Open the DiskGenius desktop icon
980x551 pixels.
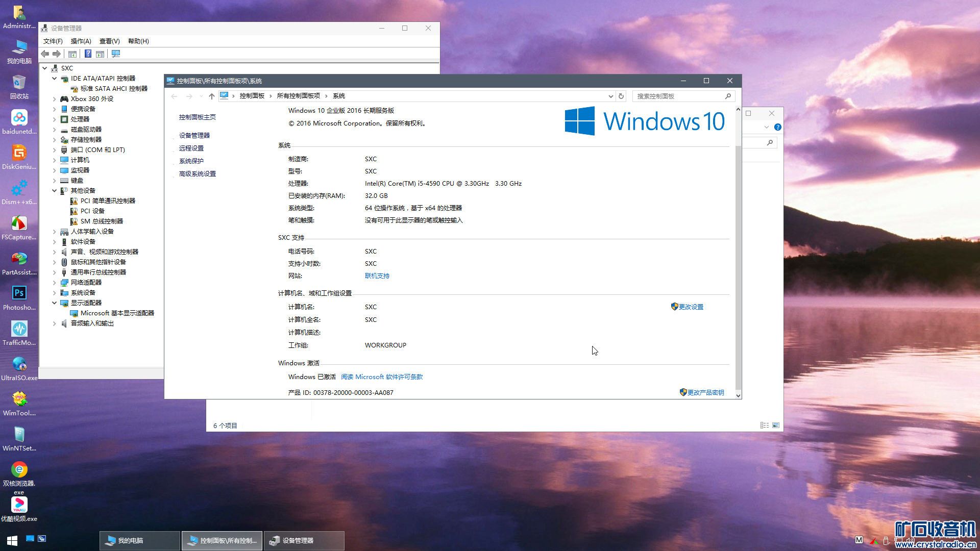tap(19, 158)
